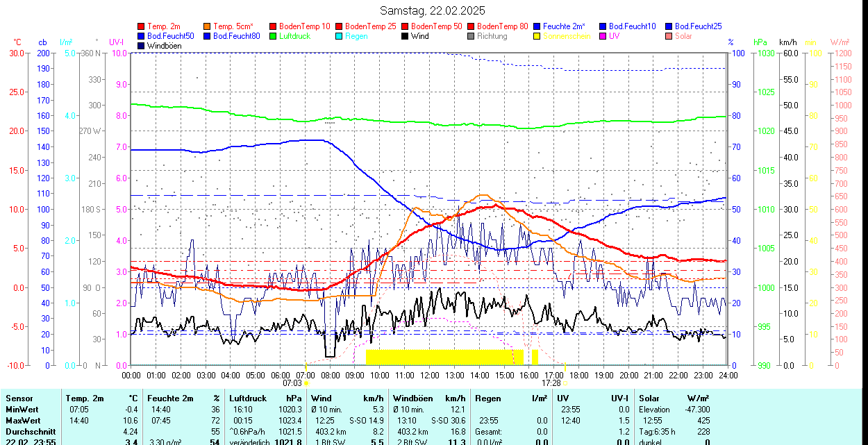This screenshot has height=445, width=868.
Task: Click the hPa axis unit label
Action: (762, 42)
